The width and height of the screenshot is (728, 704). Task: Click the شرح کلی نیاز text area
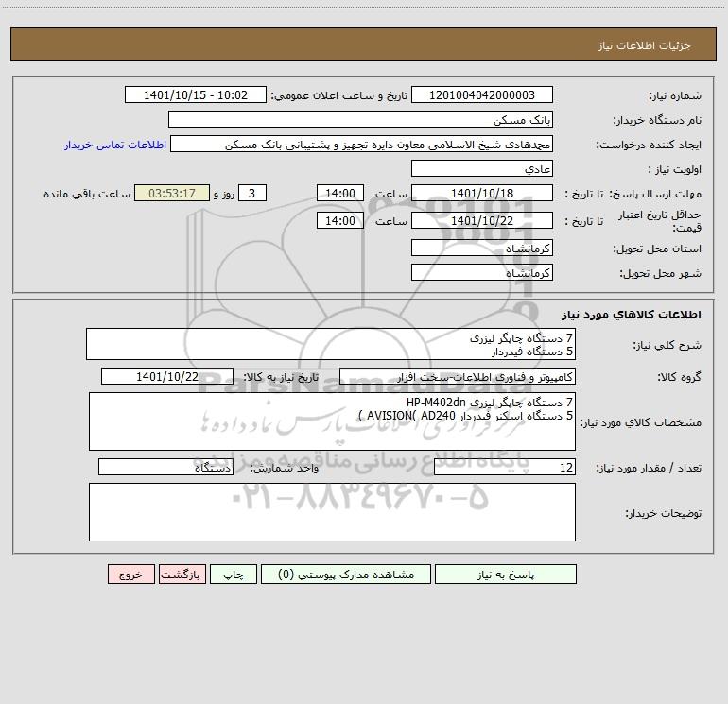(x=331, y=344)
